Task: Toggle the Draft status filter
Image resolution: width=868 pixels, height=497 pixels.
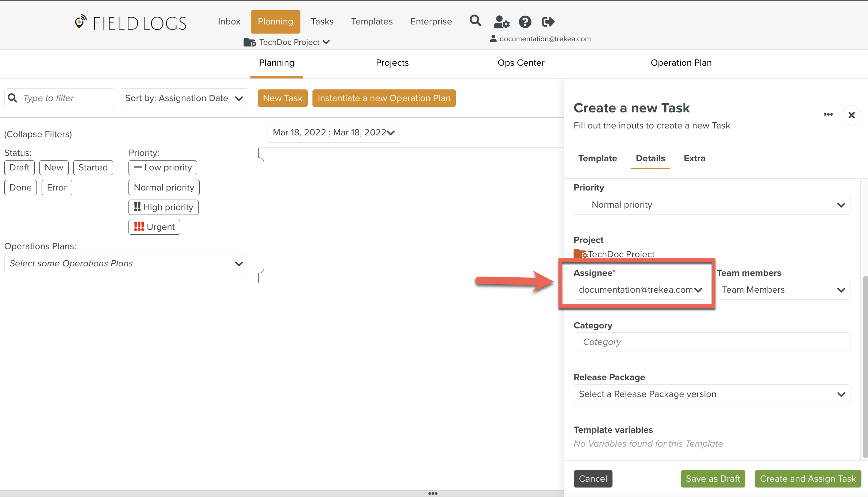Action: point(19,167)
